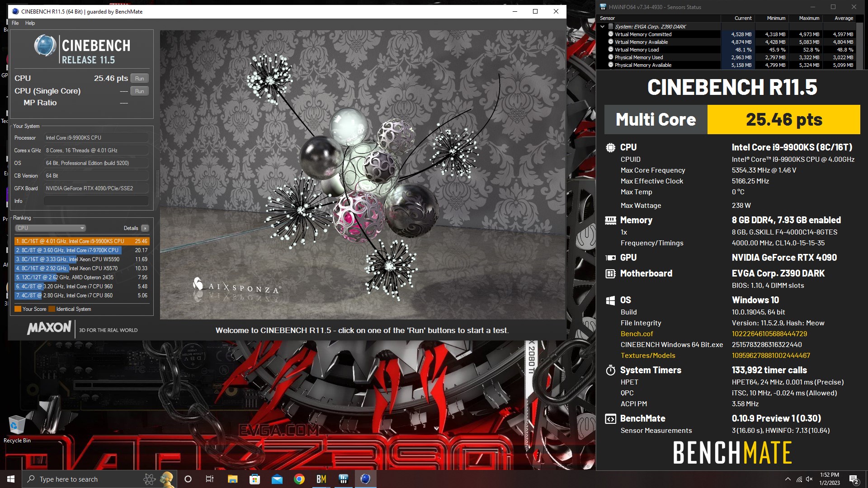The height and width of the screenshot is (488, 868).
Task: Switch to BenchMate in the taskbar
Action: click(321, 479)
